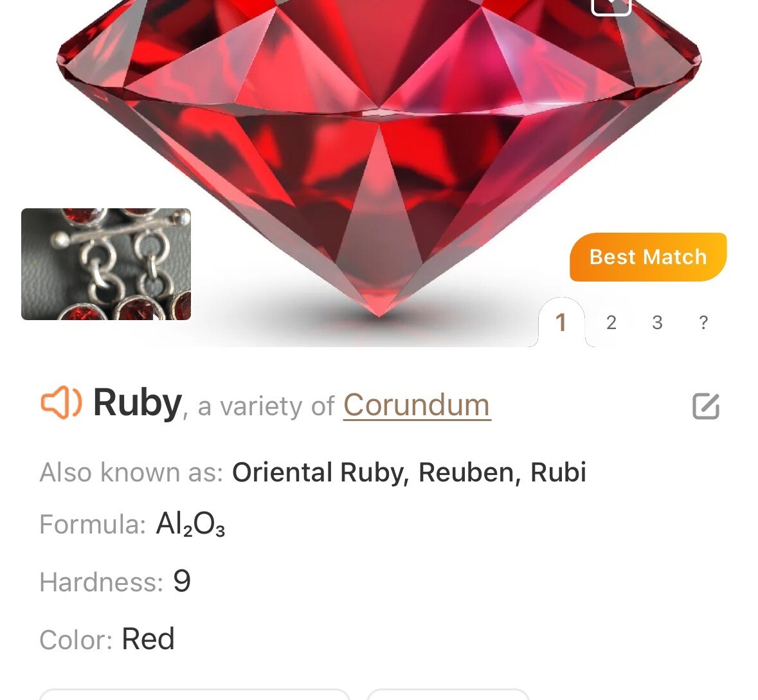Open the fullscreen image icon at top

611,6
